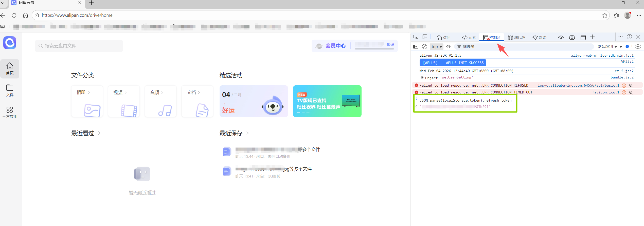Select the 阿里云盘 browser tab
644x226 pixels.
[x=47, y=3]
